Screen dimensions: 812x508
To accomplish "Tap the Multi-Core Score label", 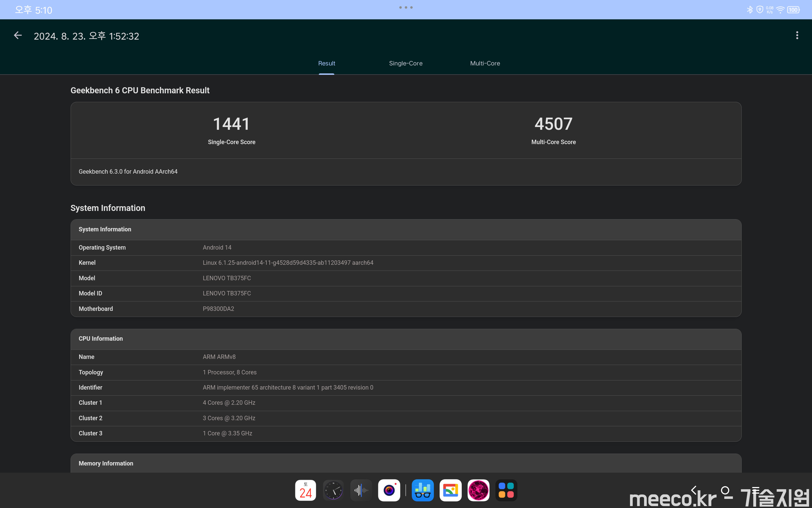I will [x=553, y=142].
